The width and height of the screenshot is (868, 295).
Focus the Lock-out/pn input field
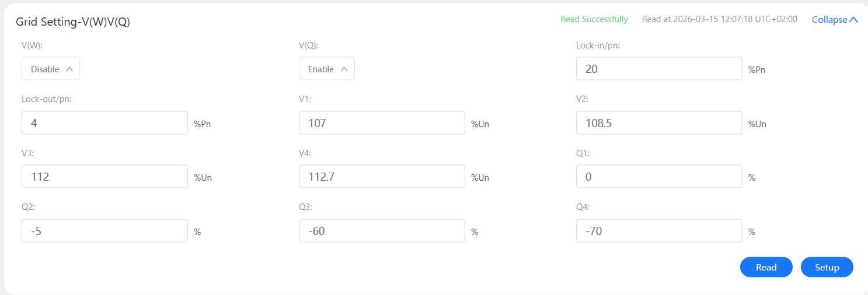click(x=104, y=123)
